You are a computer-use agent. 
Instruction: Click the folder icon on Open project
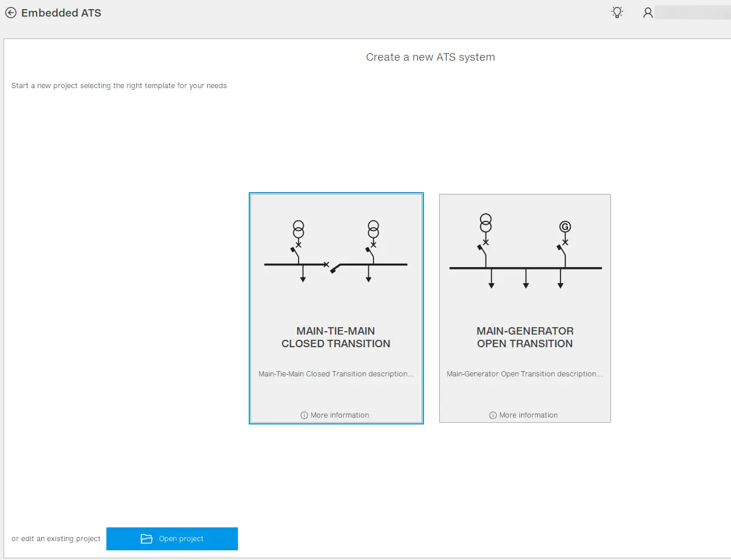(146, 539)
